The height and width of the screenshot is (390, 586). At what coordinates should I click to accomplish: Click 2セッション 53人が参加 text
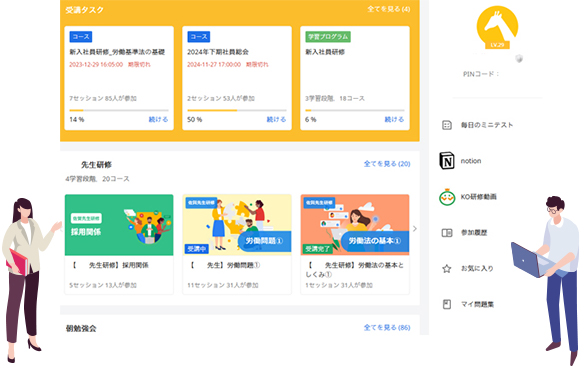tap(220, 98)
